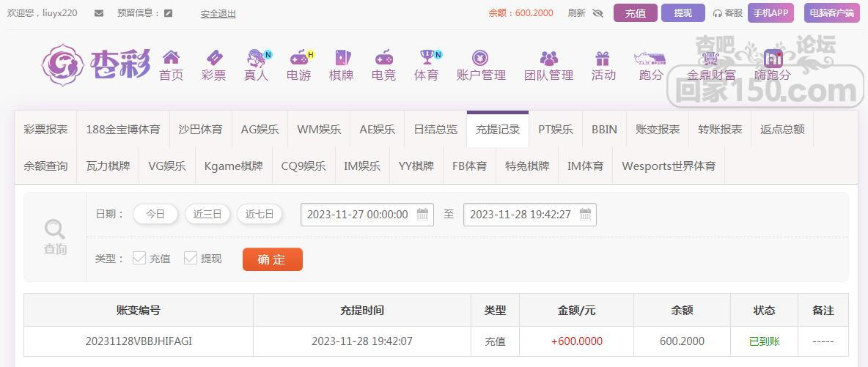The image size is (868, 367).
Task: Switch to 瓦力棋牌 tab
Action: click(108, 166)
